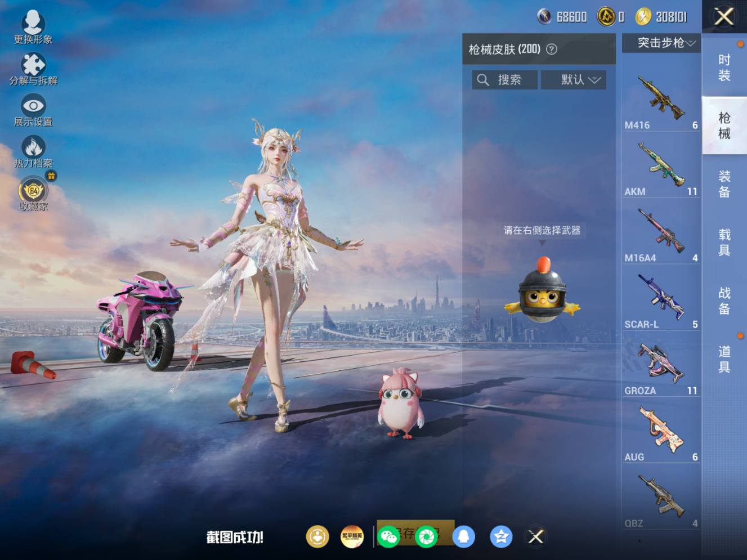The height and width of the screenshot is (560, 747).
Task: Select the GROZA weapon entry
Action: [661, 365]
